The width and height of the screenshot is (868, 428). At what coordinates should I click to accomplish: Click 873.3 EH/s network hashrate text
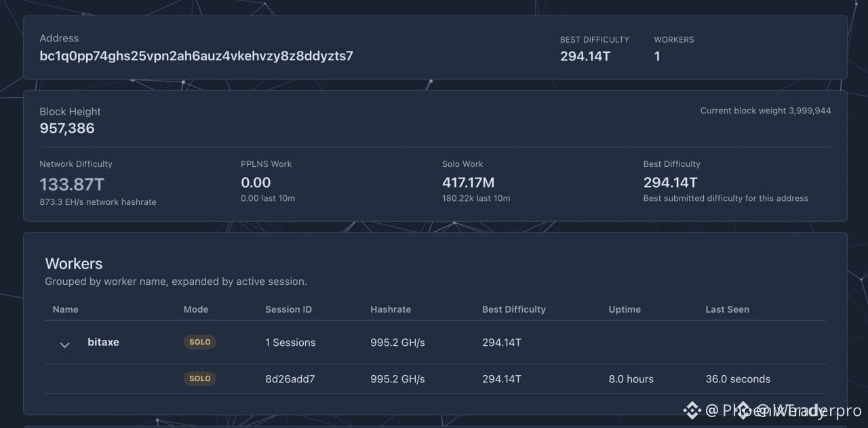(x=98, y=202)
